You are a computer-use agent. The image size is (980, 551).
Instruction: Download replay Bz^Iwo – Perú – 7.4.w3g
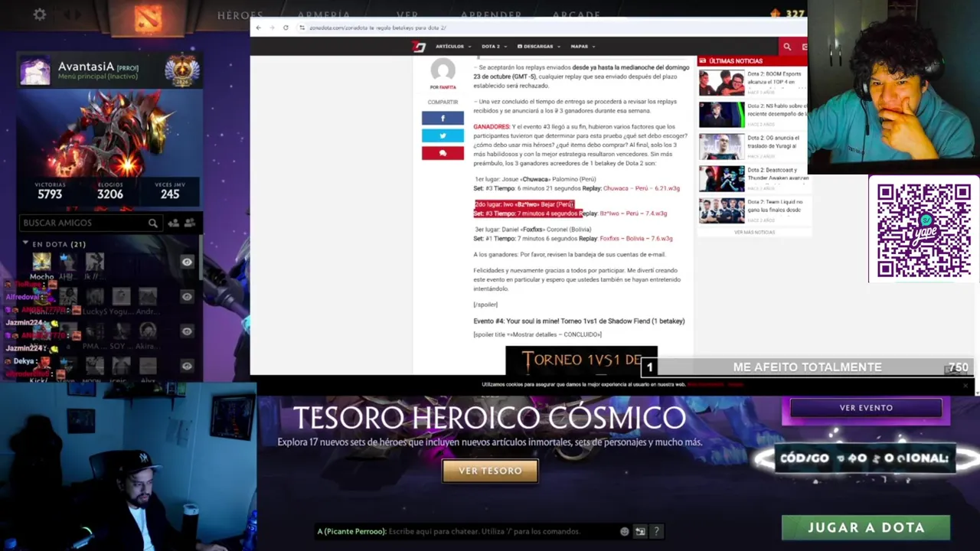pyautogui.click(x=632, y=214)
